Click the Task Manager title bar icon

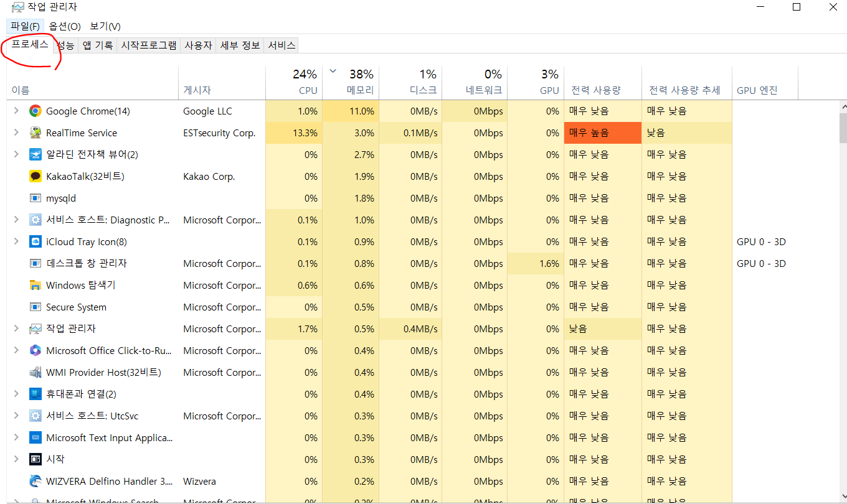click(x=18, y=7)
